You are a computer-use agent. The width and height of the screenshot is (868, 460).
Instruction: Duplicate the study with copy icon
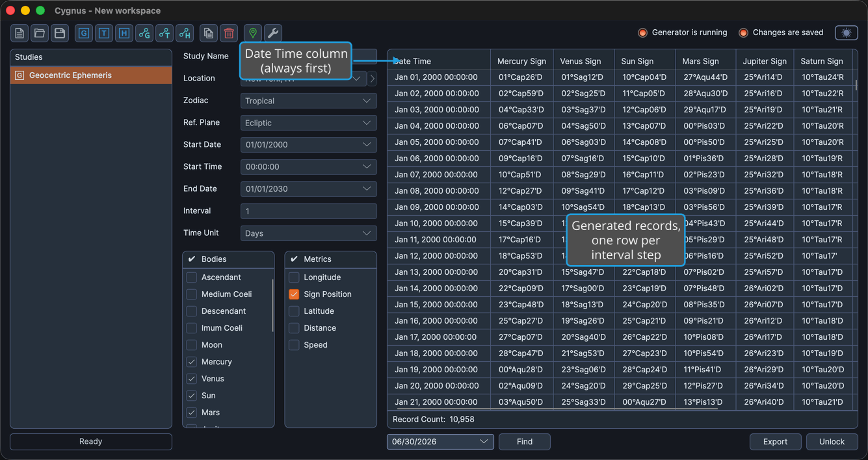209,33
